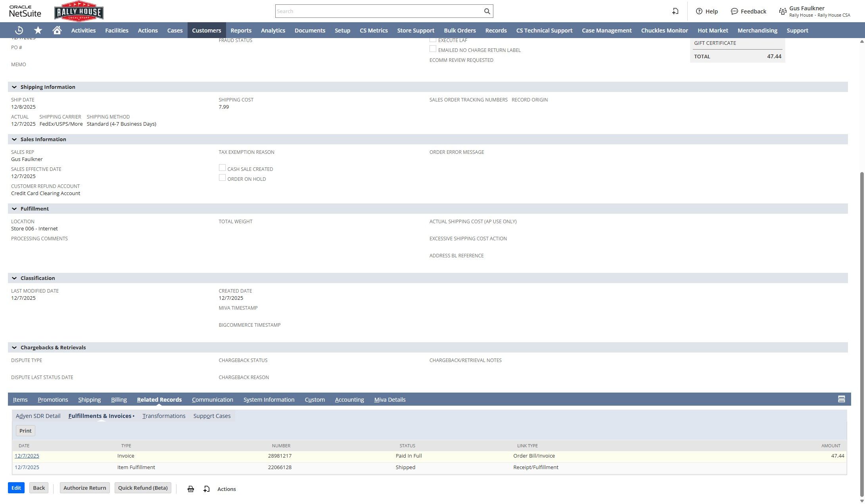Click invoice number 28981217

(x=280, y=456)
